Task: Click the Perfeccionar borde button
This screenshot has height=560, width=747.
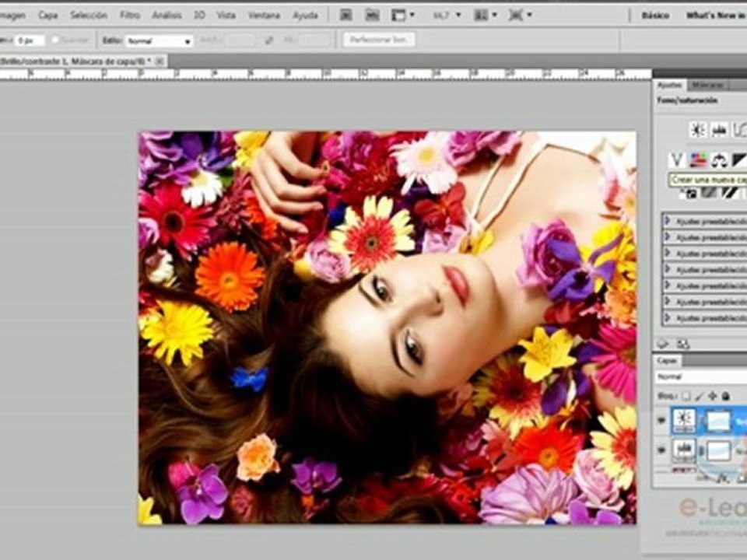Action: point(379,40)
